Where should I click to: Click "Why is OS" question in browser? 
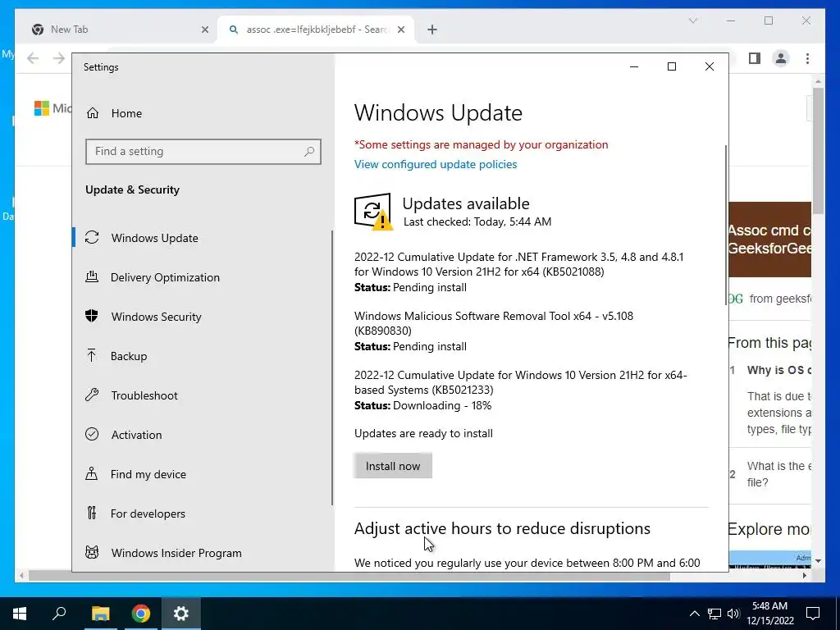[x=779, y=370]
